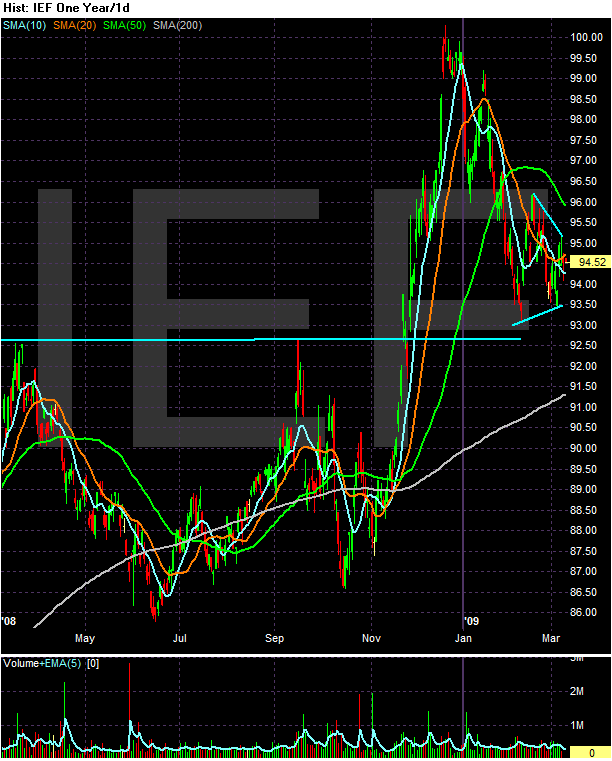Click the Mar date axis label
612x761 pixels.
pos(551,638)
